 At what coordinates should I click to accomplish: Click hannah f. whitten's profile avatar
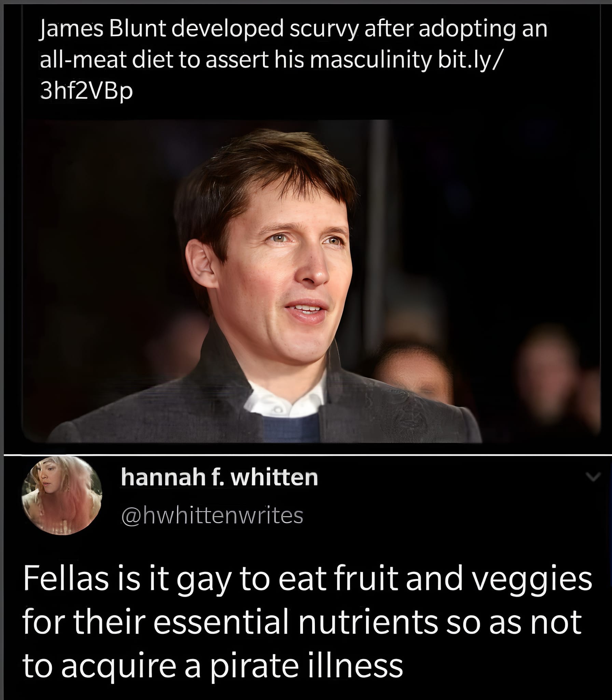[62, 496]
